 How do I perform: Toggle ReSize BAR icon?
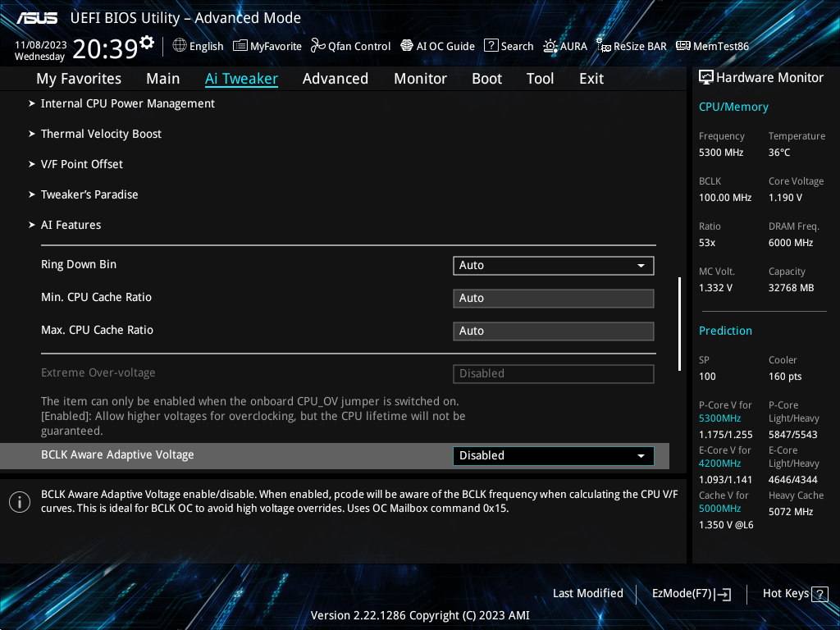tap(603, 46)
